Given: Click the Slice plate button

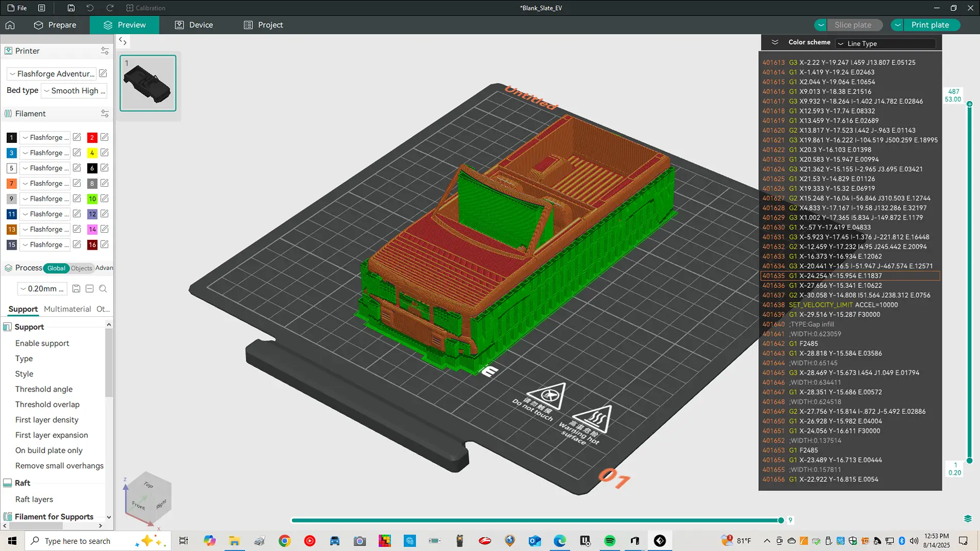Looking at the screenshot, I should tap(854, 25).
